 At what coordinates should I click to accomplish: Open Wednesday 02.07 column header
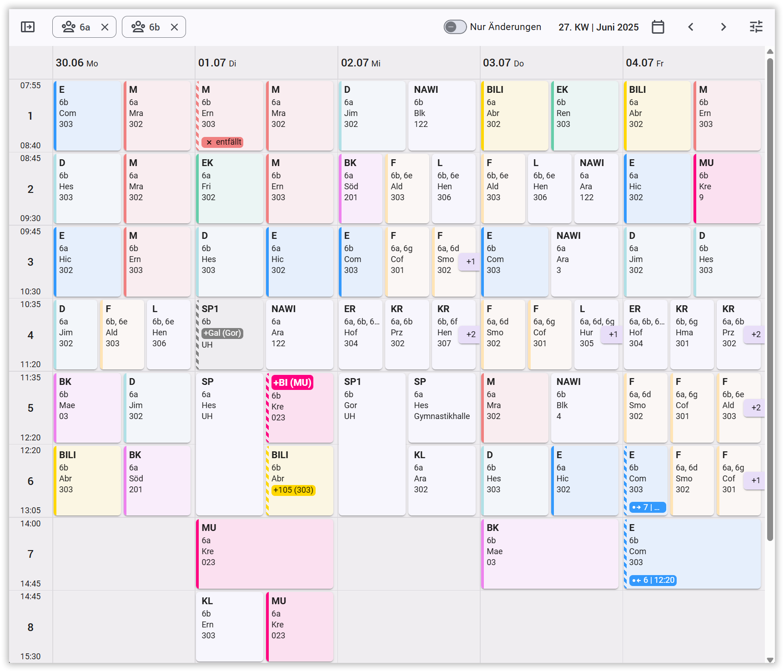[409, 63]
